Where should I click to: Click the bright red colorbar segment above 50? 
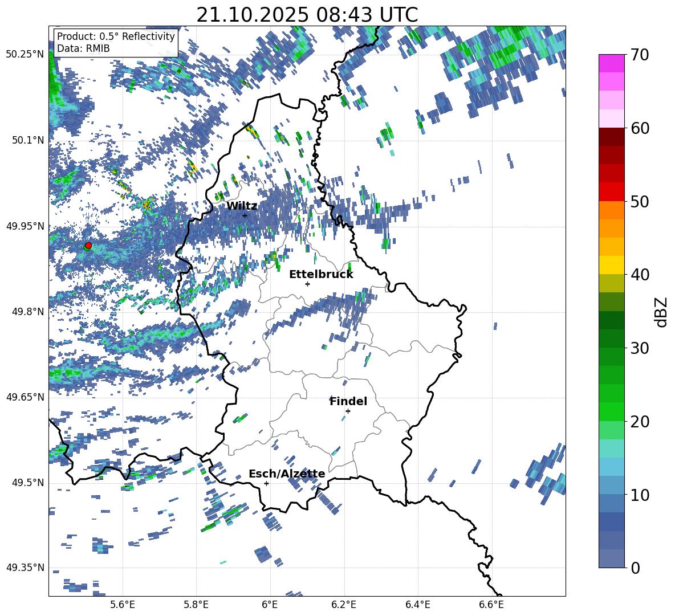611,192
